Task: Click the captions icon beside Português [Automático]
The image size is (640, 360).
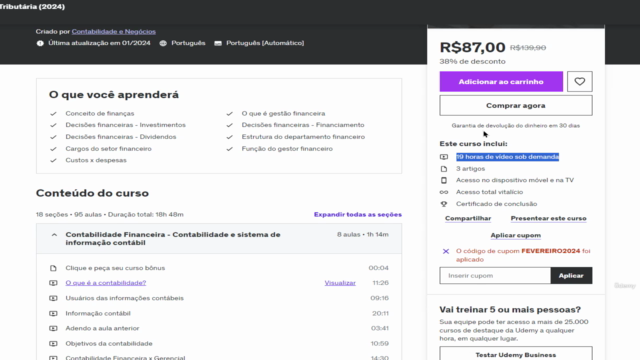Action: point(218,43)
